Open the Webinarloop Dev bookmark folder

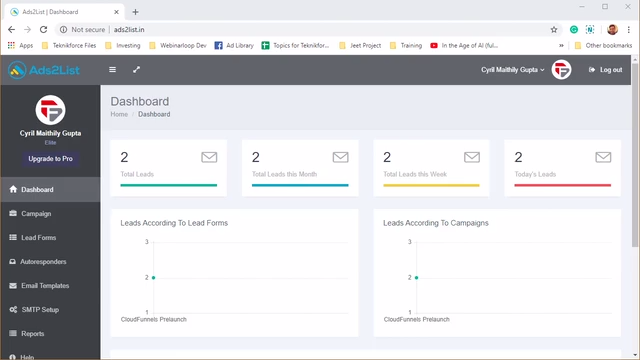(x=178, y=45)
